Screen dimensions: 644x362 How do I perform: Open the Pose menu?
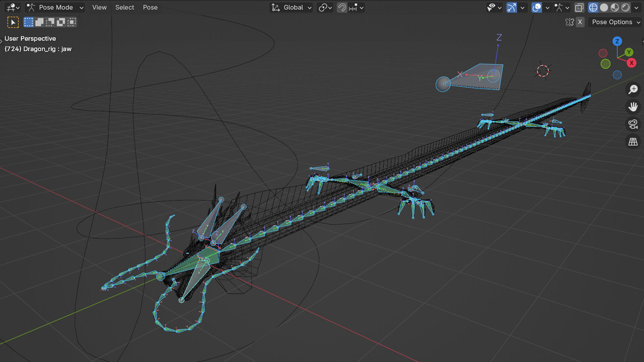(x=150, y=7)
